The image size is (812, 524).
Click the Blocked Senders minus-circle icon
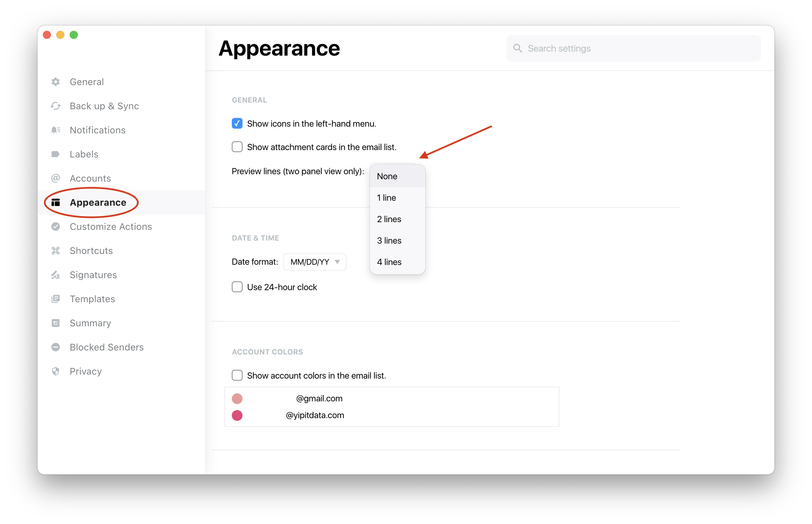(56, 347)
